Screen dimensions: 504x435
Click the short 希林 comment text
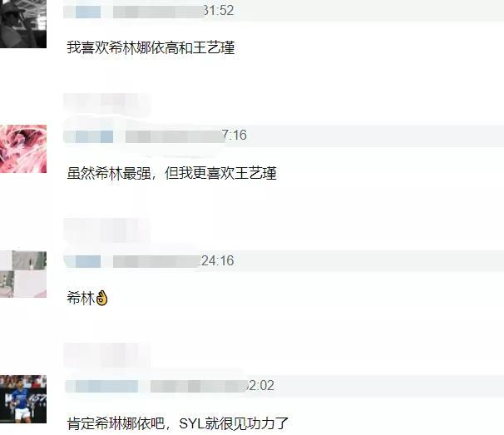pyautogui.click(x=81, y=298)
